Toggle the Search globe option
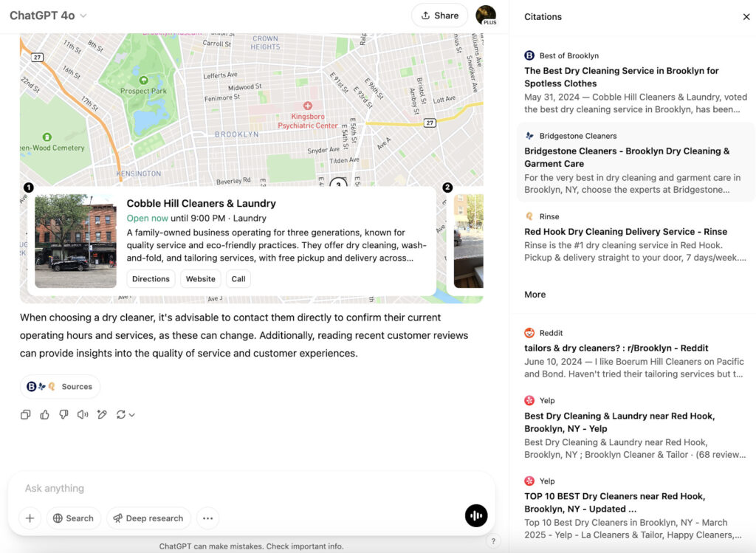This screenshot has width=756, height=553. (x=72, y=518)
